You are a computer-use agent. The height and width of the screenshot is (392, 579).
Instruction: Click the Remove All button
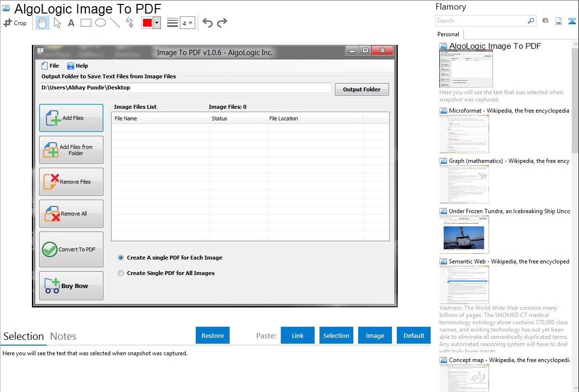tap(71, 214)
